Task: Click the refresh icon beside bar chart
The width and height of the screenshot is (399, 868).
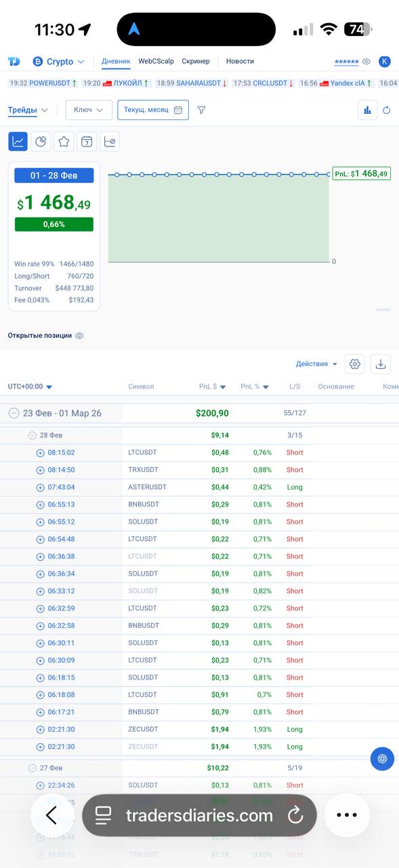Action: [387, 110]
